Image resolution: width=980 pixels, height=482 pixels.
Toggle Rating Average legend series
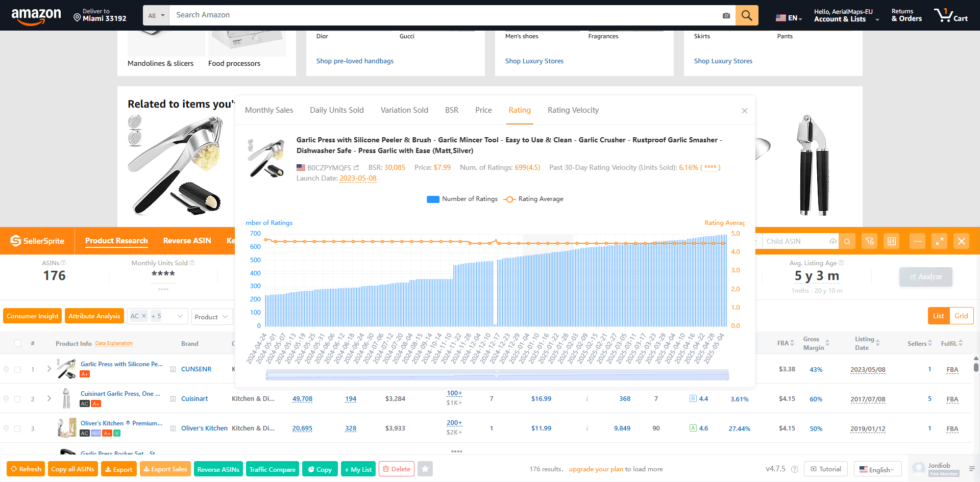(533, 199)
